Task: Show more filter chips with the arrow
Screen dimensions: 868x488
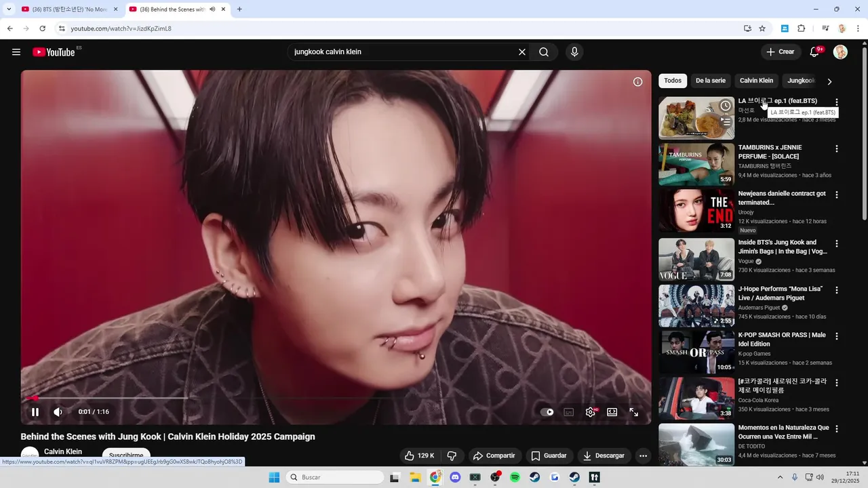Action: tap(829, 81)
